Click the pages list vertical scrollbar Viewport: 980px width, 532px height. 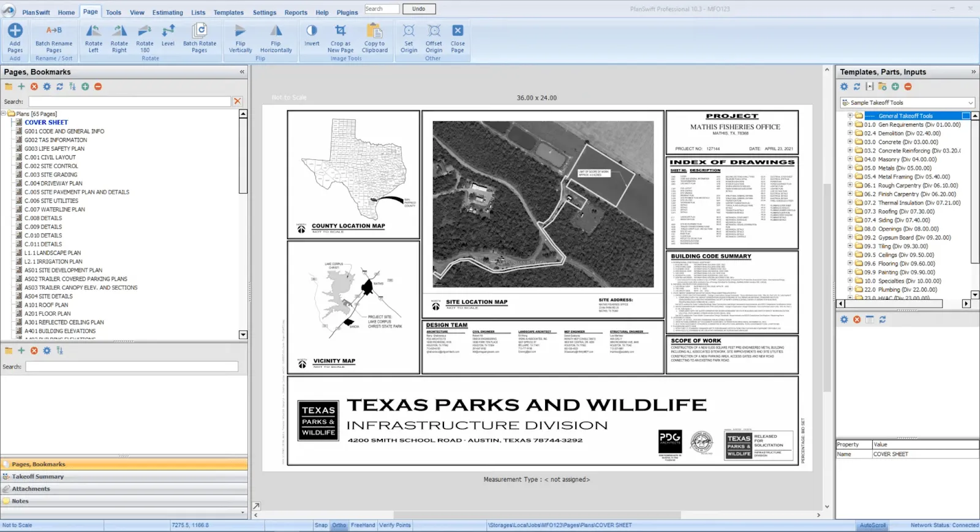[243, 224]
